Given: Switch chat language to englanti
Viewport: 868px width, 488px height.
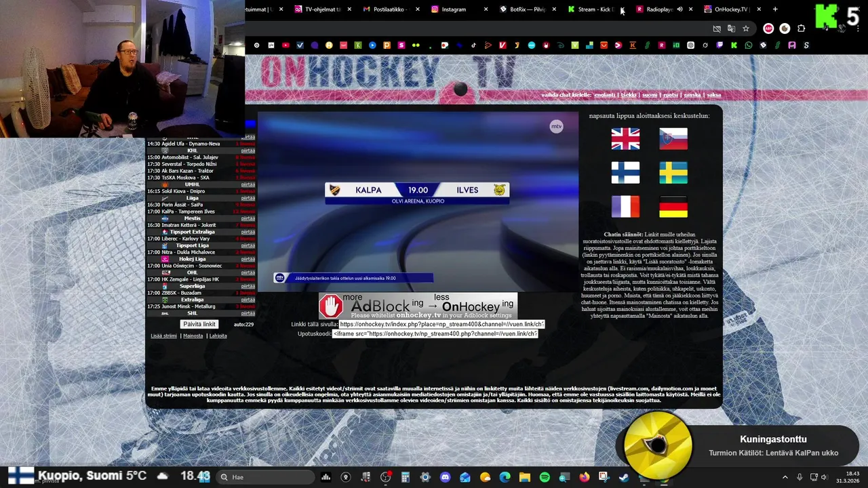Looking at the screenshot, I should tap(605, 95).
